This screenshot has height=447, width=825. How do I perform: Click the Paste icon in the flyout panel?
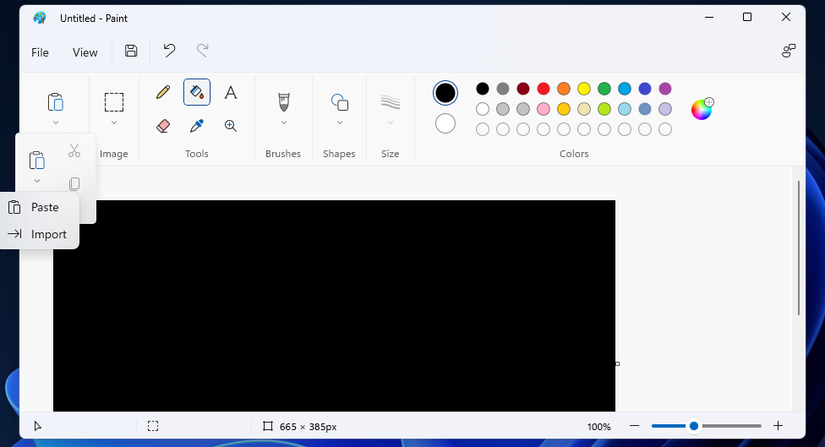(x=37, y=160)
